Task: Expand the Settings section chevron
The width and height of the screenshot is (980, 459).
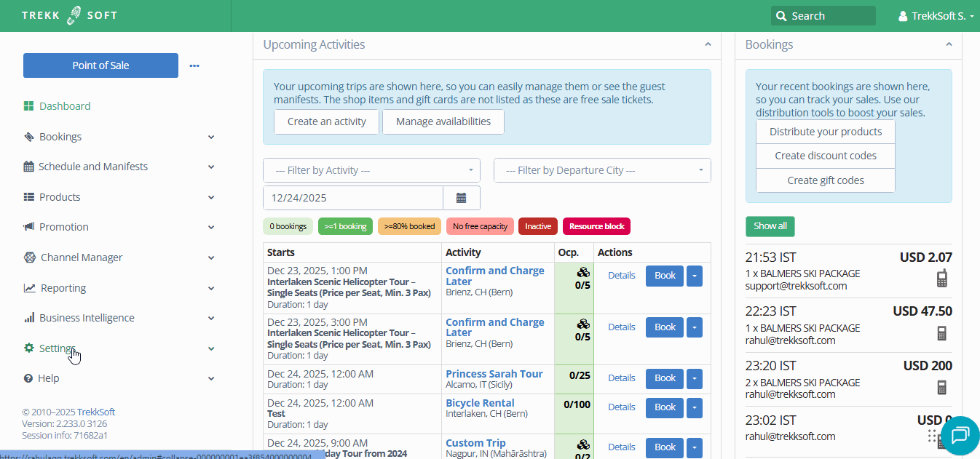Action: click(210, 348)
